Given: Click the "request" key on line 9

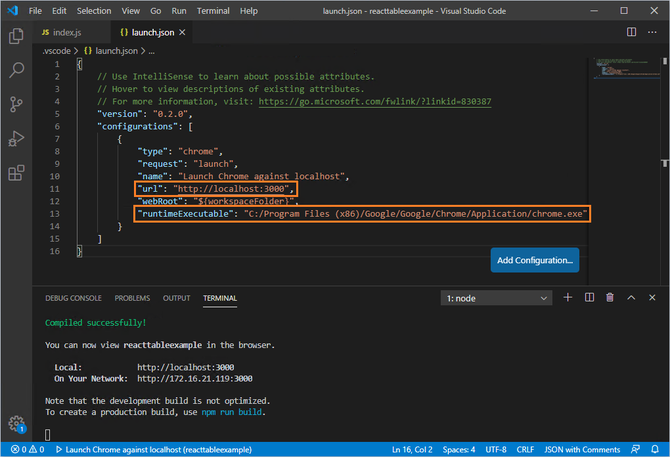Looking at the screenshot, I should (x=160, y=164).
